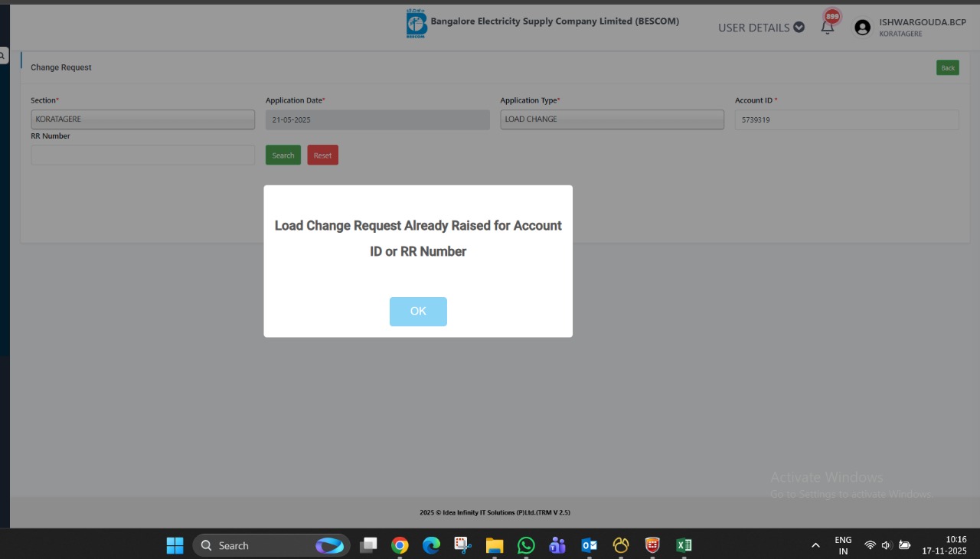Click the Application Date field
980x559 pixels.
click(377, 119)
